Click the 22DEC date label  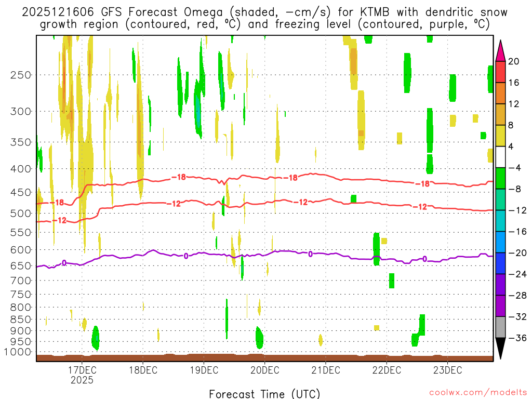[387, 370]
